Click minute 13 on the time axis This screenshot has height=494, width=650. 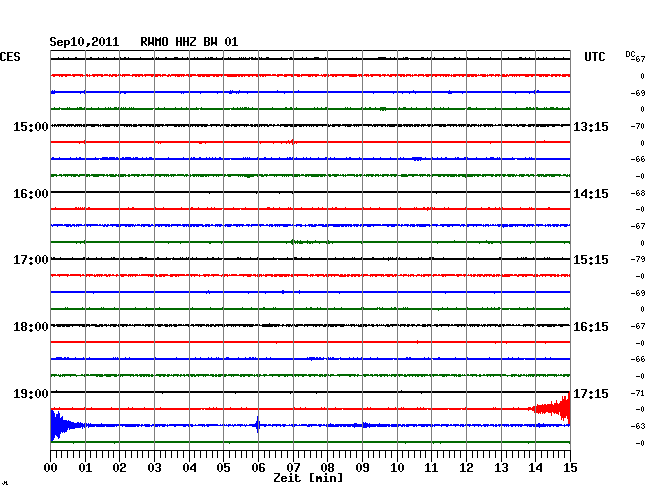501,467
